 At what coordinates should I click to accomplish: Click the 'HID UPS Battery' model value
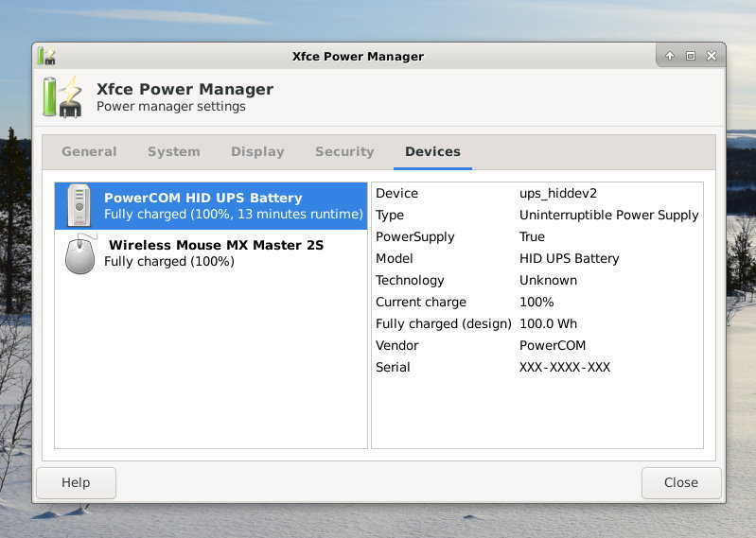tap(569, 259)
